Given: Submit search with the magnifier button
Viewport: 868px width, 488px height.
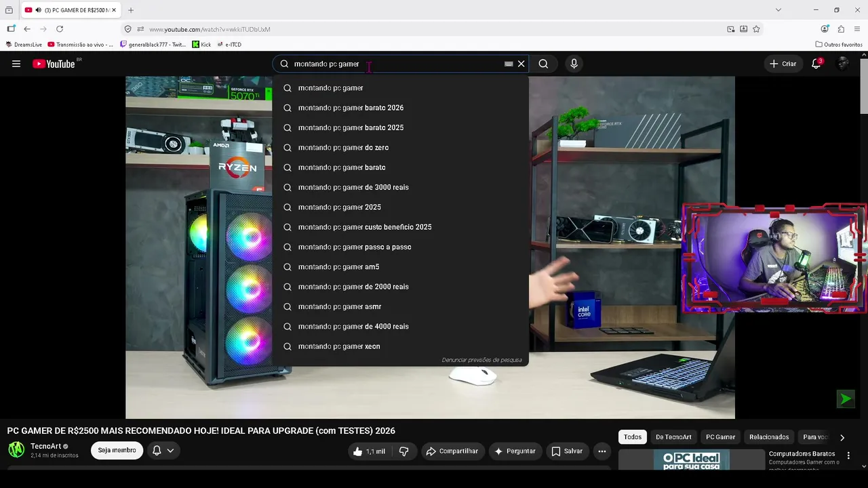Looking at the screenshot, I should click(543, 64).
